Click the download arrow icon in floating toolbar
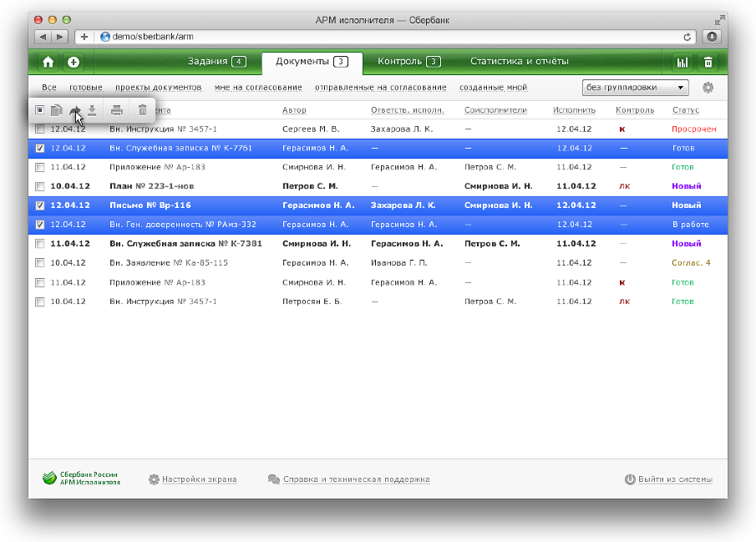 coord(92,110)
